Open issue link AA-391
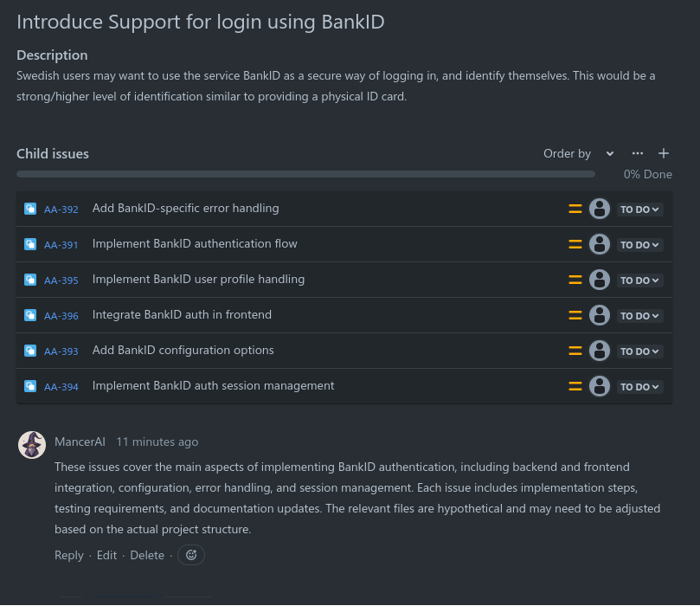This screenshot has width=700, height=606. pyautogui.click(x=61, y=245)
